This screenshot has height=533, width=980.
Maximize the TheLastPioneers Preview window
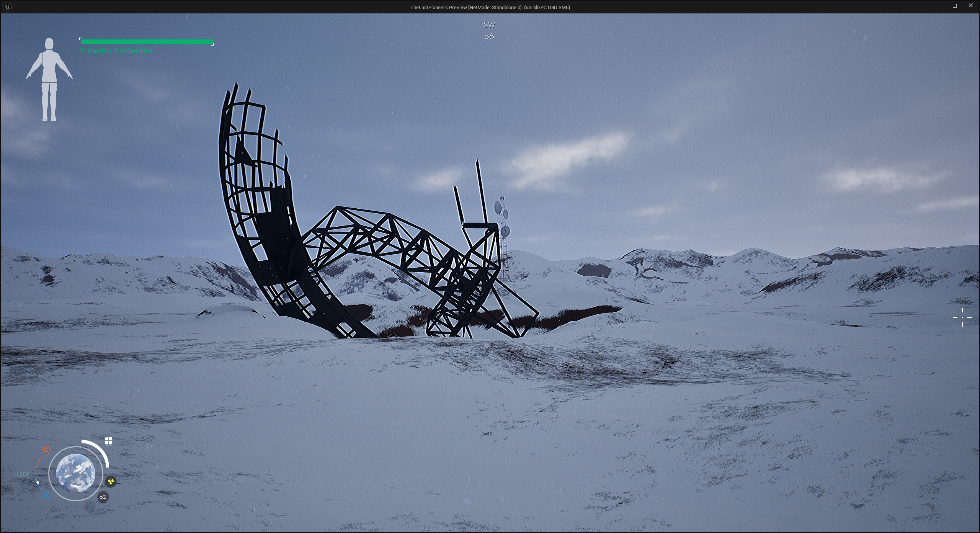tap(955, 6)
